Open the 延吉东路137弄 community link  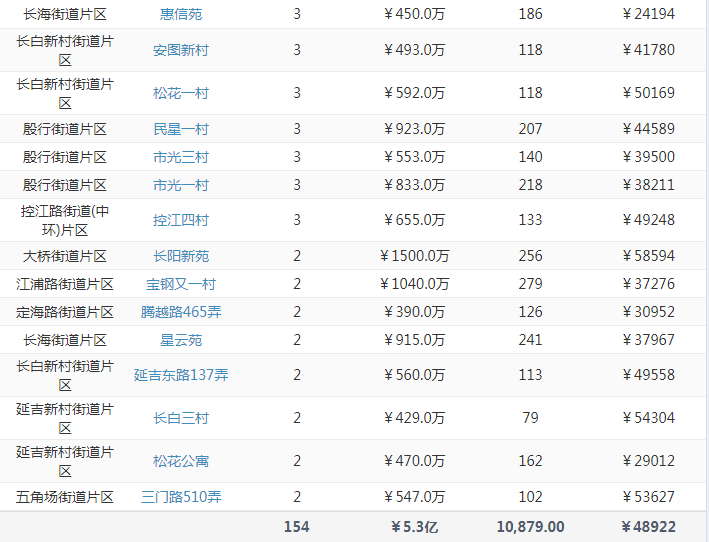(181, 375)
